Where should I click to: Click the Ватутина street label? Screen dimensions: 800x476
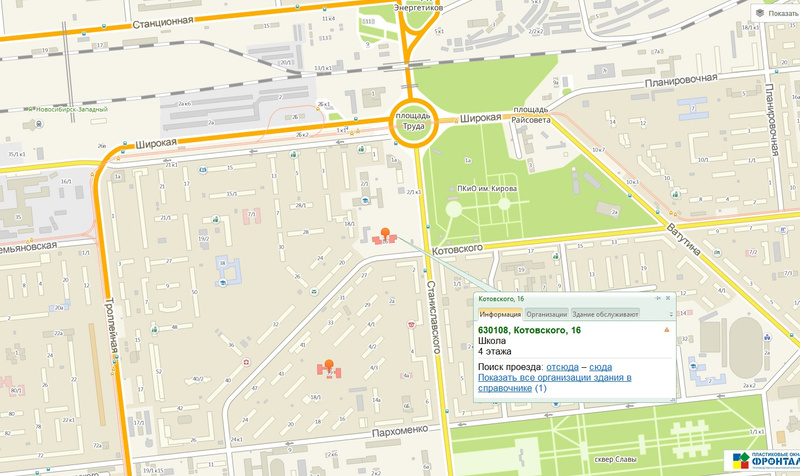pos(683,239)
